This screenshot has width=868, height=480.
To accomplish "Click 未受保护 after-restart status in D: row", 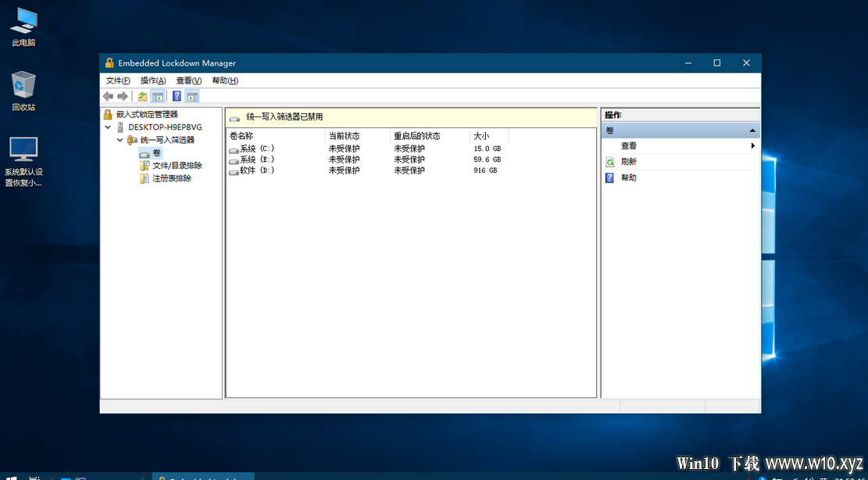I will 409,170.
